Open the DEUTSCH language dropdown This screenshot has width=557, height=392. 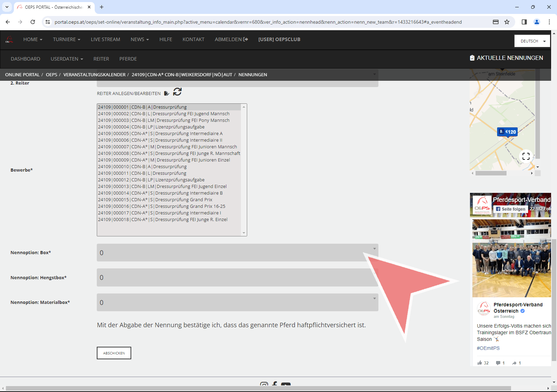click(532, 41)
